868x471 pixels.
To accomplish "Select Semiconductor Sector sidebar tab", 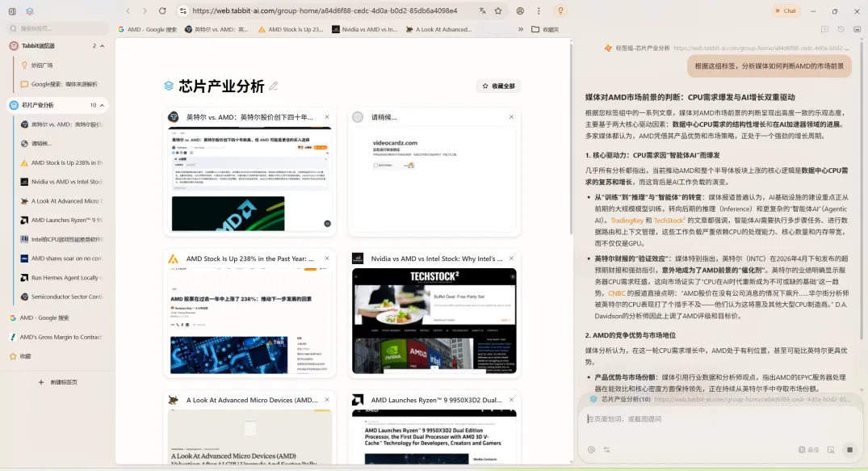I will (61, 296).
